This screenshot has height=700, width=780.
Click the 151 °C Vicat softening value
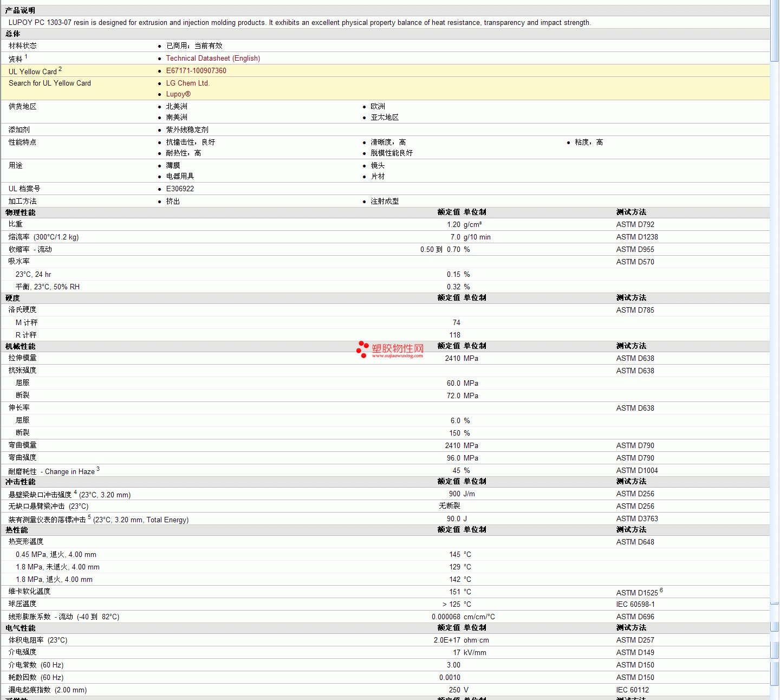(x=460, y=592)
